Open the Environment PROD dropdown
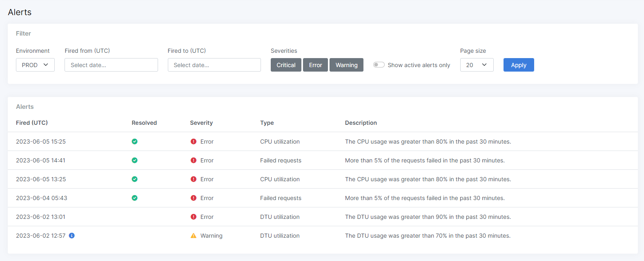 (x=35, y=65)
